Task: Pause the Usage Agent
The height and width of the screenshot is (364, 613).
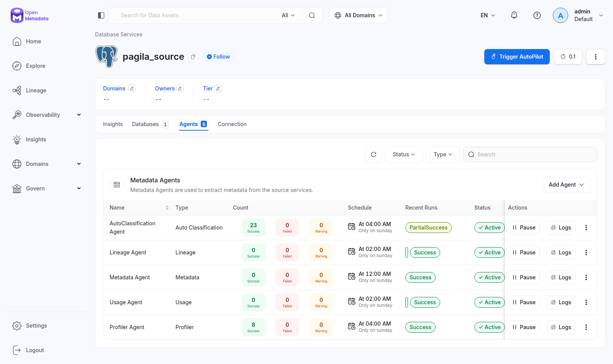Action: click(524, 302)
